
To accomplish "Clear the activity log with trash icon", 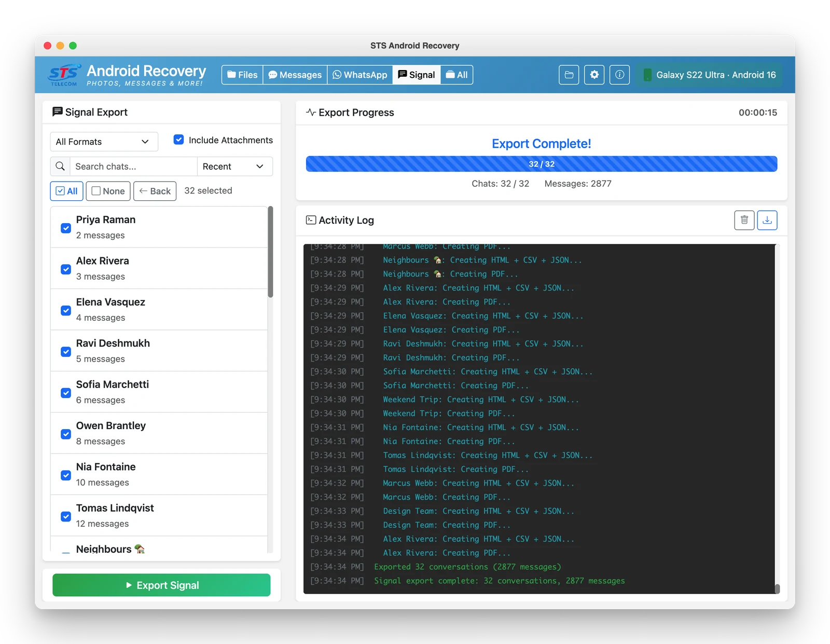I will tap(744, 220).
